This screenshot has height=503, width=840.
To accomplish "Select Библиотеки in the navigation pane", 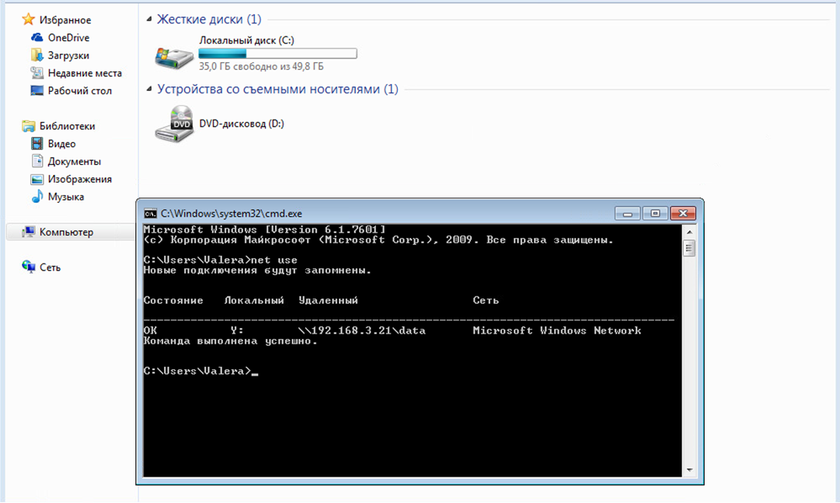I will 67,126.
